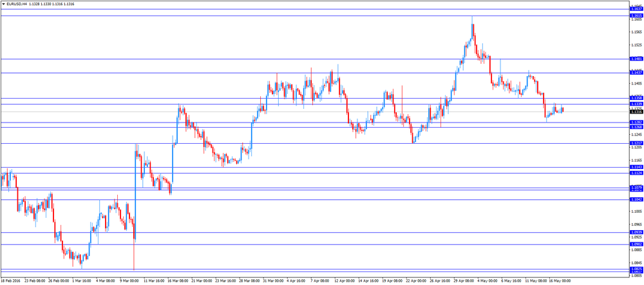Click the 14 Apr 16:00 time label
The height and width of the screenshot is (285, 644).
point(368,281)
